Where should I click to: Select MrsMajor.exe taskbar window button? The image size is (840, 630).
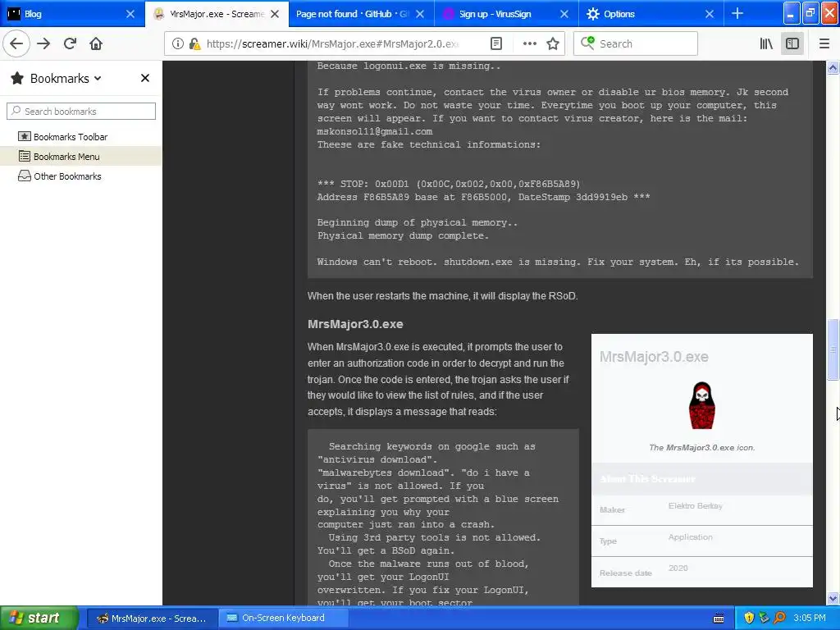(x=152, y=618)
